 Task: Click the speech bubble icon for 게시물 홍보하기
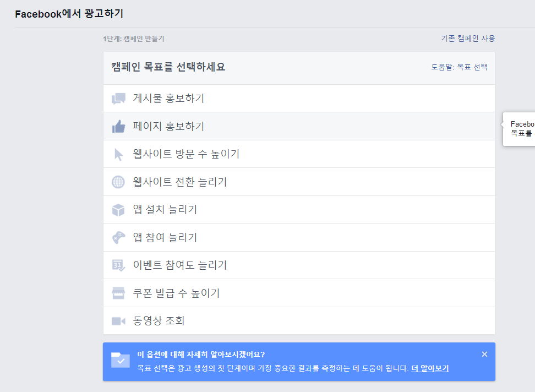118,99
